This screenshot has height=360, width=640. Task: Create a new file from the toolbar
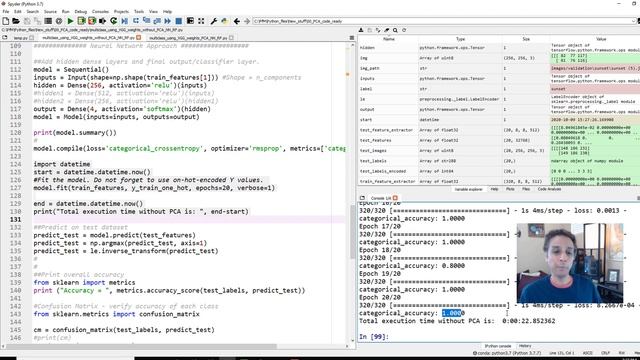coord(6,21)
